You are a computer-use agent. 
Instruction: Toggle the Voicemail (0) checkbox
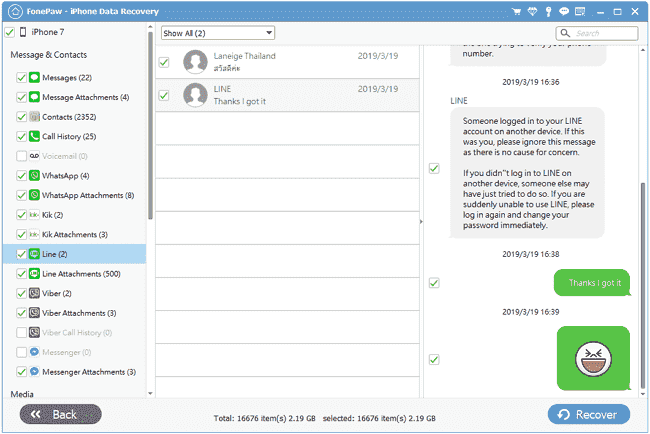pyautogui.click(x=21, y=156)
